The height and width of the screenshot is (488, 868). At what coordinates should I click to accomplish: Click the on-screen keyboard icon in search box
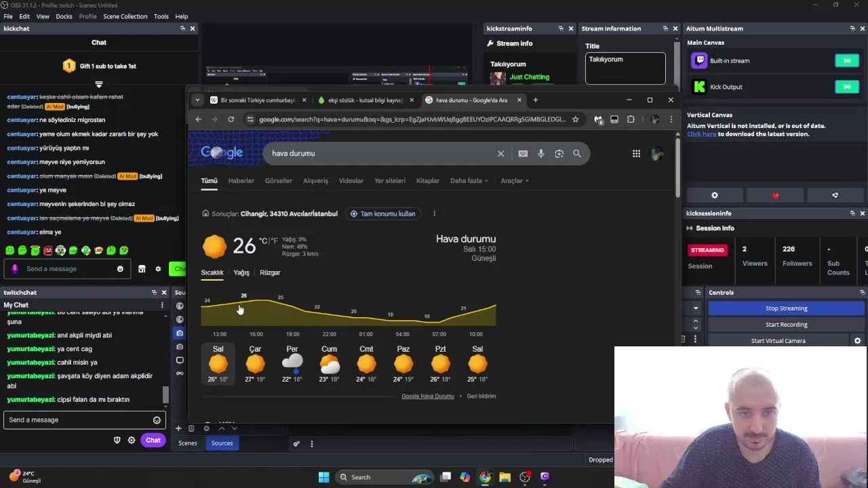click(x=523, y=154)
